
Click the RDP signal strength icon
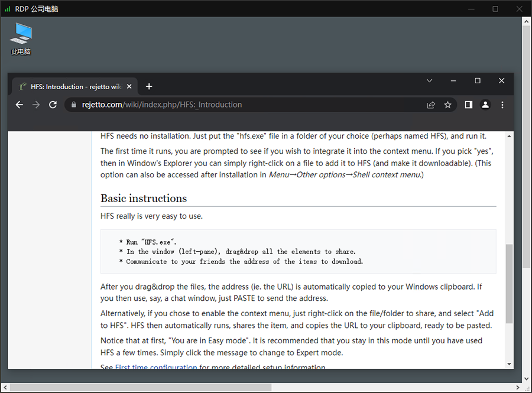point(8,9)
